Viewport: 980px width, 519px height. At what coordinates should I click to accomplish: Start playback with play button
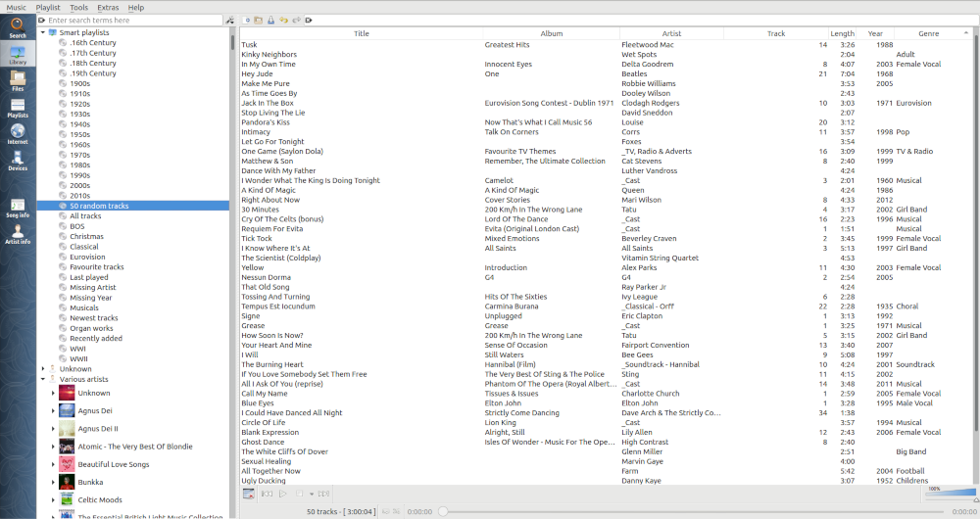[x=282, y=494]
